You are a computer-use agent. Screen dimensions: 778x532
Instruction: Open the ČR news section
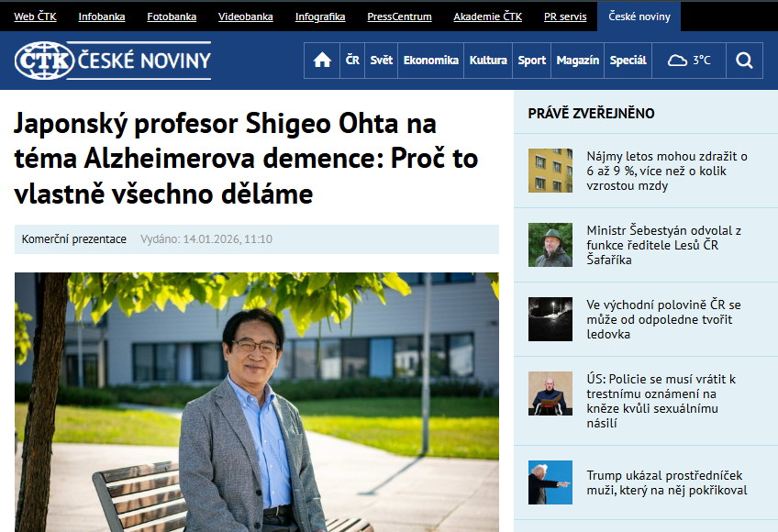pos(352,61)
